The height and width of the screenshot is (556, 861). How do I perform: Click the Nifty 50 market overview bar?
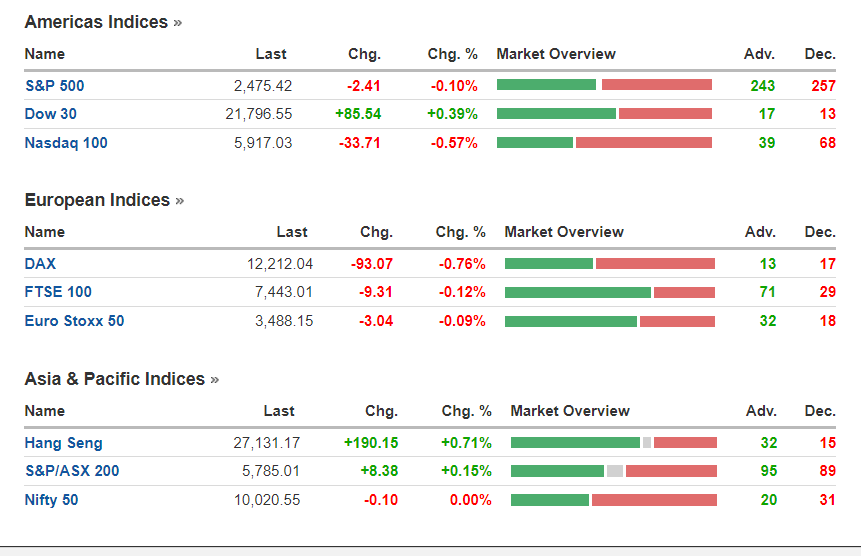613,500
